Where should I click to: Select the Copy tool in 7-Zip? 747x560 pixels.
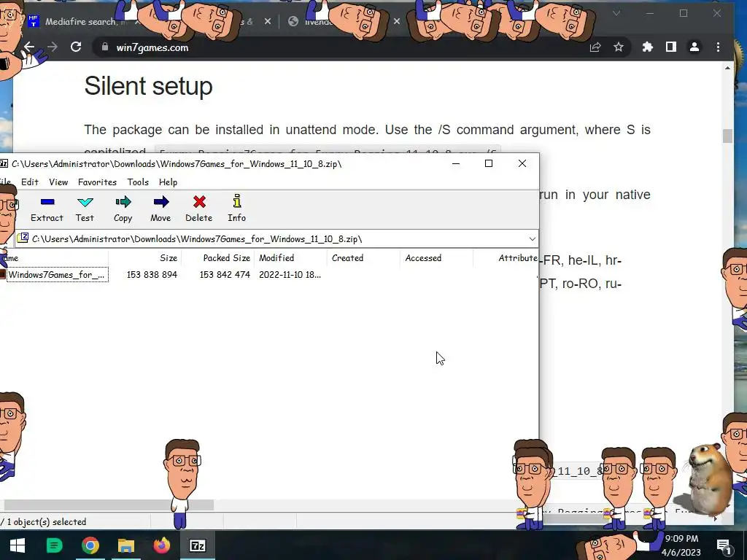pos(123,209)
